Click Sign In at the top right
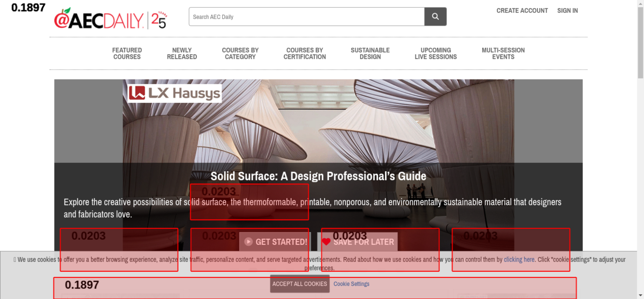The image size is (644, 299). point(567,11)
